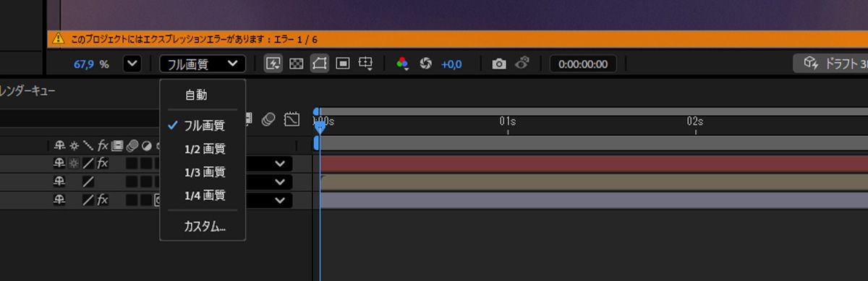Screen dimensions: 868x281
Task: Toggle quality switch on the second layer
Action: tap(88, 182)
